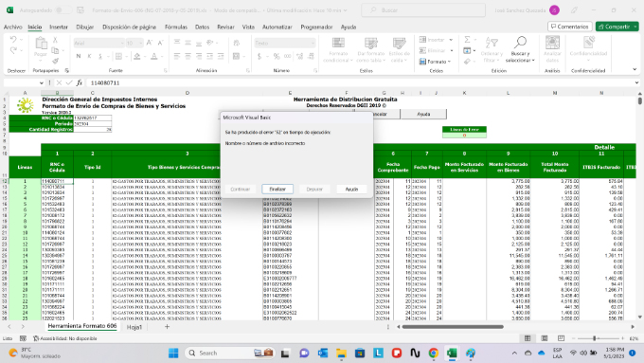
Task: Open the Programador ribbon tab
Action: tap(316, 27)
